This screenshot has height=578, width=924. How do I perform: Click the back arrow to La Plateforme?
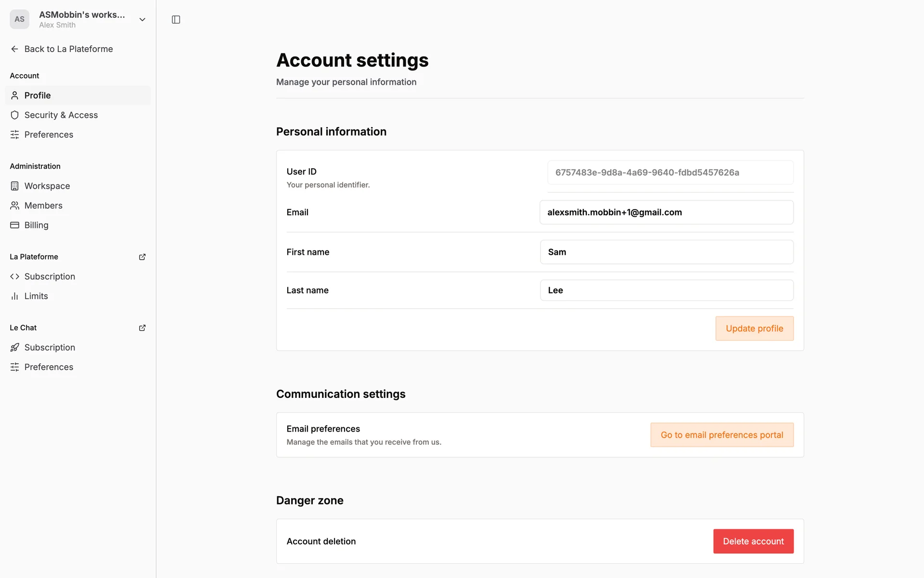point(14,49)
